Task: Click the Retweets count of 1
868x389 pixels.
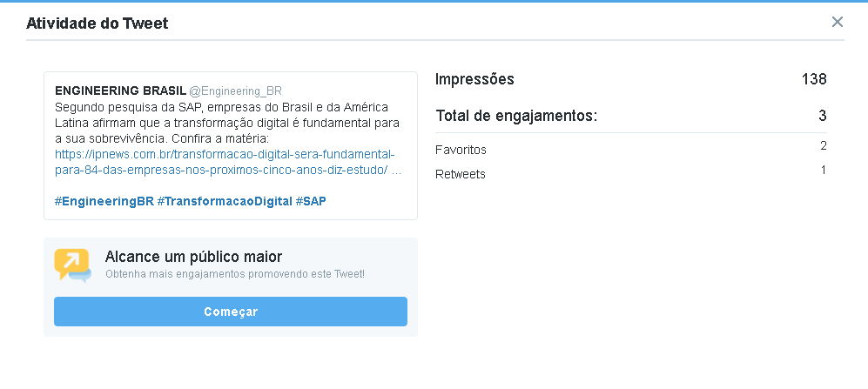Action: [x=823, y=171]
